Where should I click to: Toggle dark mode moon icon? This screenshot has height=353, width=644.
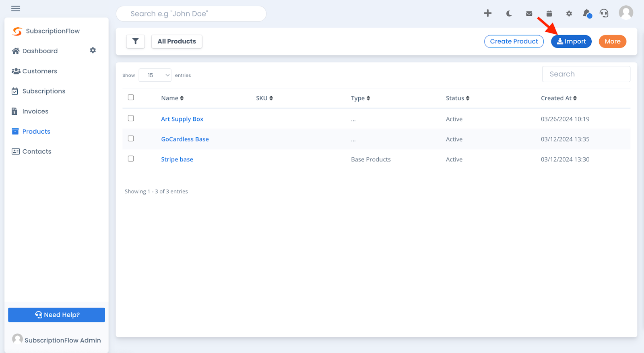coord(509,14)
